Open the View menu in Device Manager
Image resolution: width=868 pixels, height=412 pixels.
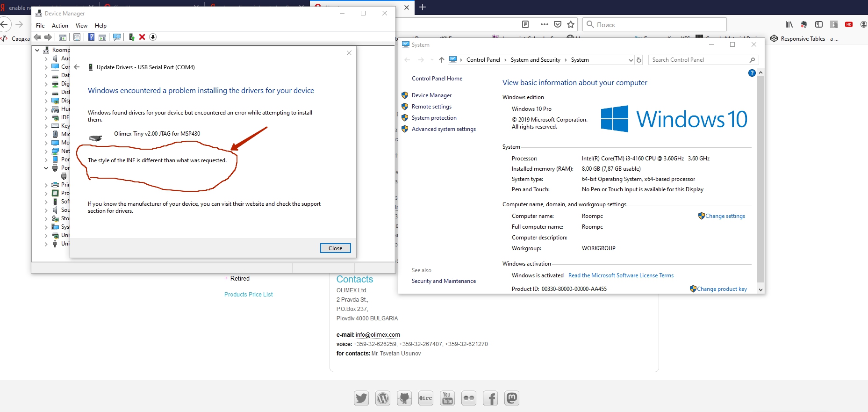(x=81, y=26)
